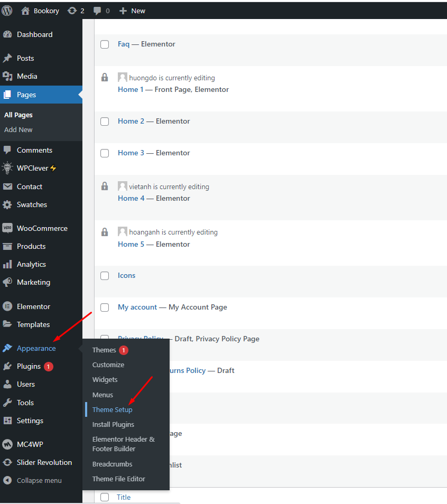
Task: Check the Faq page checkbox
Action: [x=105, y=44]
